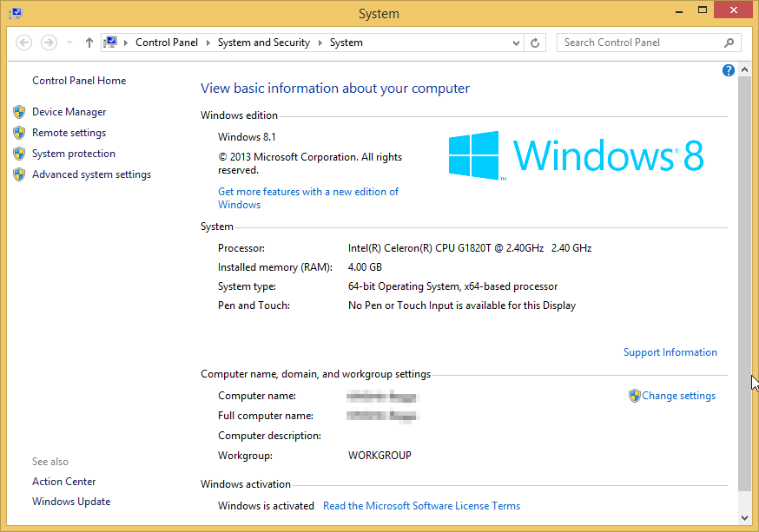Image resolution: width=759 pixels, height=532 pixels.
Task: Expand the chevron before Control Panel breadcrumb
Action: [x=126, y=43]
